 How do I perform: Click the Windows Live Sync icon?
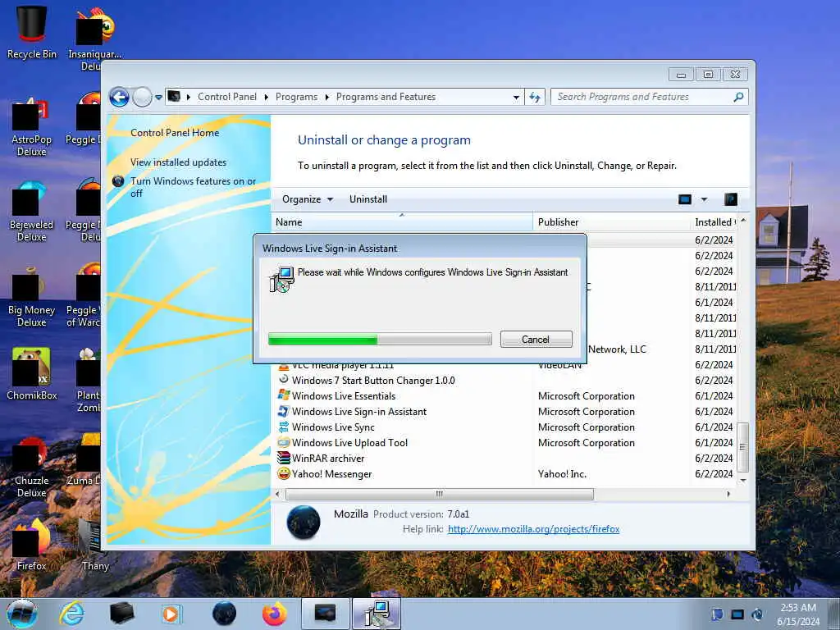coord(283,427)
